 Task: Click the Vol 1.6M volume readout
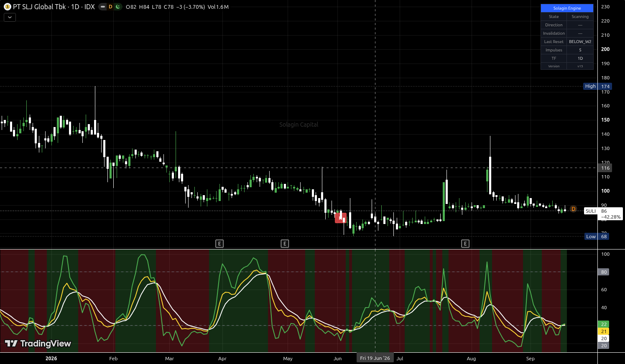click(218, 7)
